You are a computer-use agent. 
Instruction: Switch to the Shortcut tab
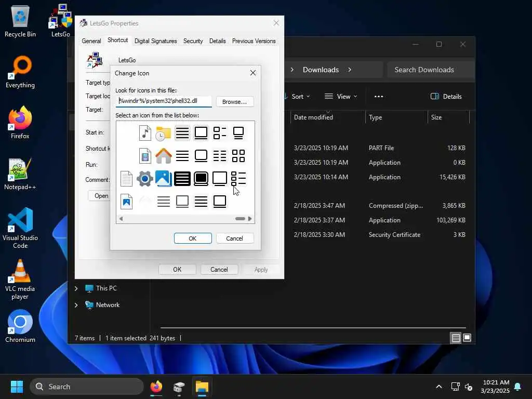click(118, 41)
